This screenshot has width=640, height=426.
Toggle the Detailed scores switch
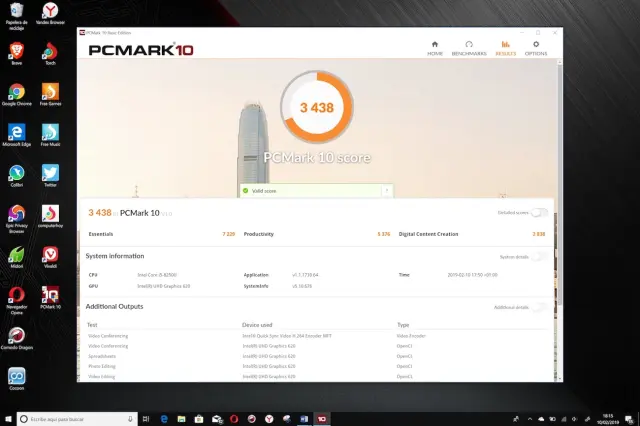tap(539, 212)
